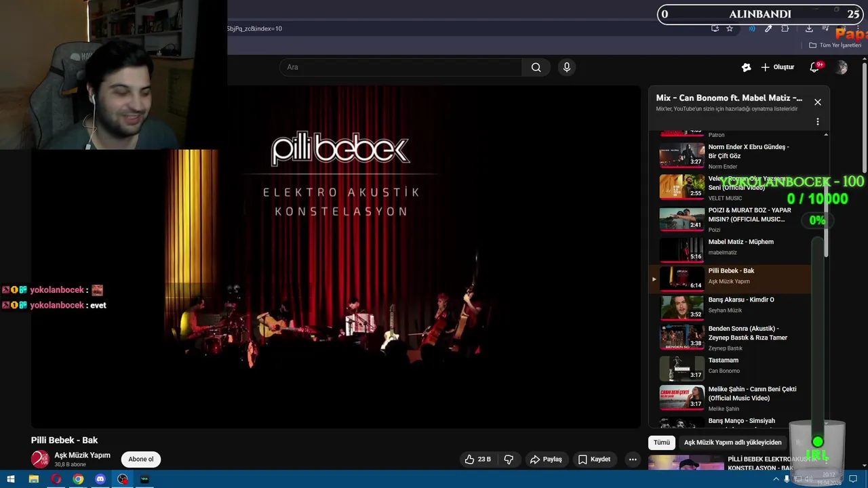
Task: Open Discord from the taskbar
Action: pos(100,479)
